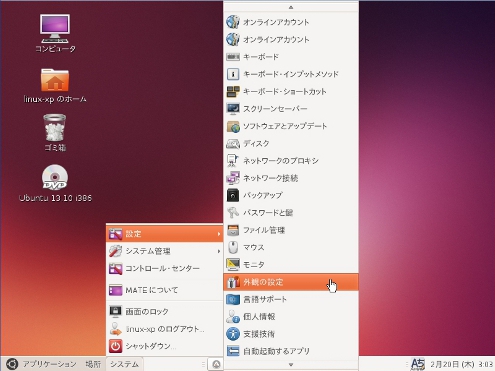Click the 個人情報 person icon
This screenshot has width=495, height=371.
(233, 317)
